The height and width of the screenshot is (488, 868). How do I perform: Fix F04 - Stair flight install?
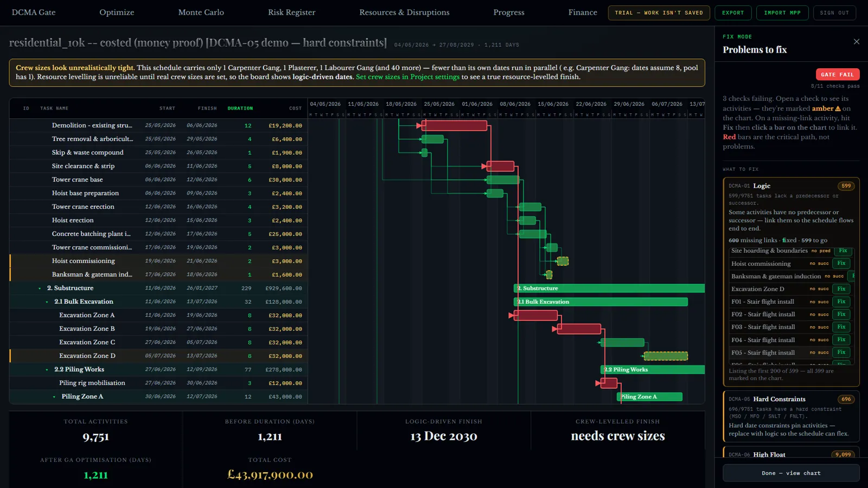841,340
